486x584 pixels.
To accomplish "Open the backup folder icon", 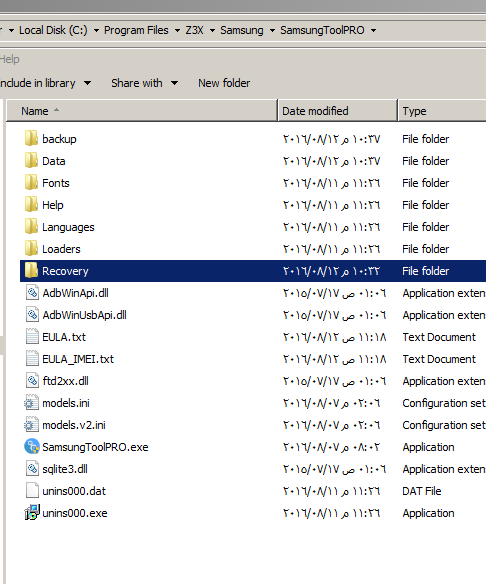I will 31,139.
